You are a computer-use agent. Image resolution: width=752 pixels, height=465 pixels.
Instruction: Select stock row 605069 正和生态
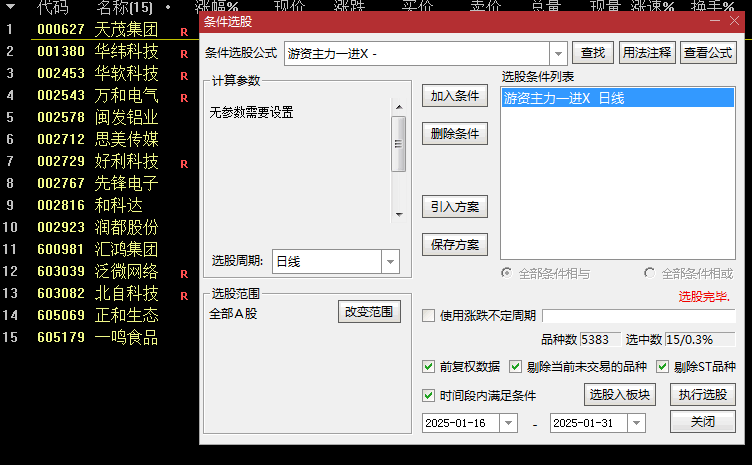98,316
